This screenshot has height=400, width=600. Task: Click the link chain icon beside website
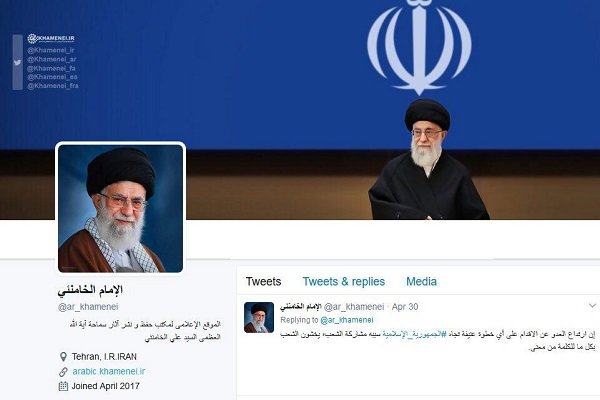[64, 371]
